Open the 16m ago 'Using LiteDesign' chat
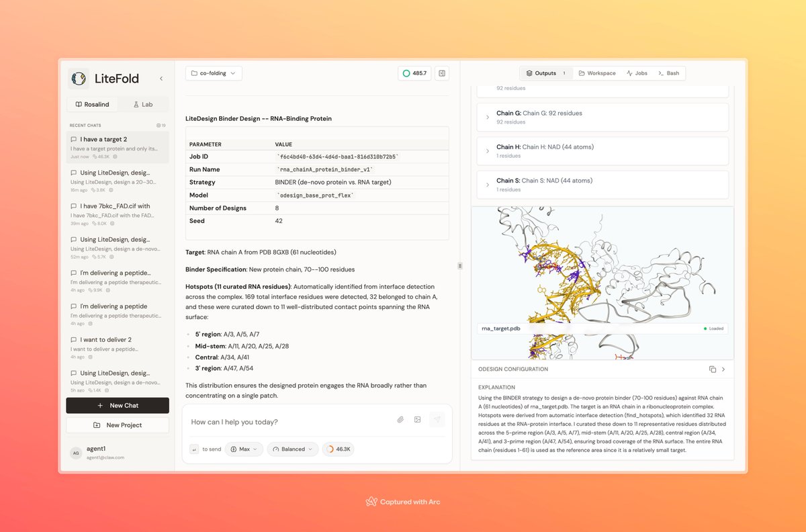 (x=118, y=181)
